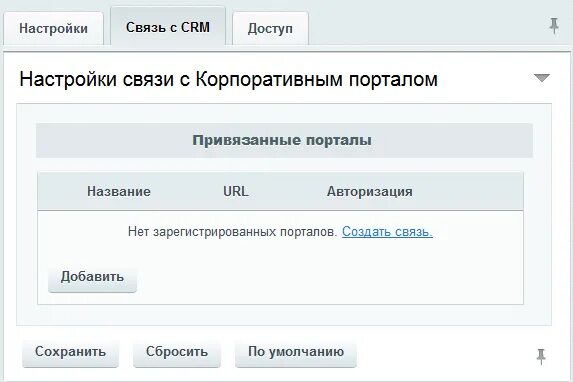Viewport: 573px width, 382px height.
Task: Click the Настройки связи с Корпоративным порталом title
Action: tap(228, 79)
